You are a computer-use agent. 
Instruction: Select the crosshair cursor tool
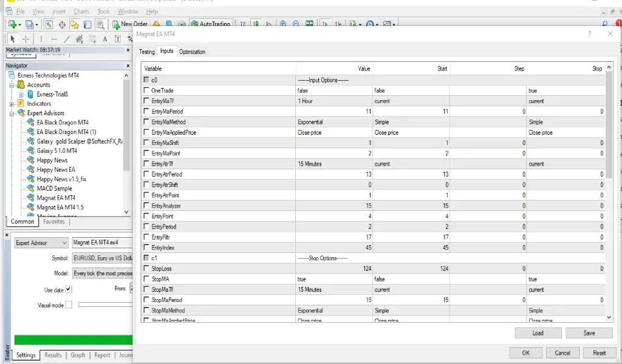coord(26,39)
